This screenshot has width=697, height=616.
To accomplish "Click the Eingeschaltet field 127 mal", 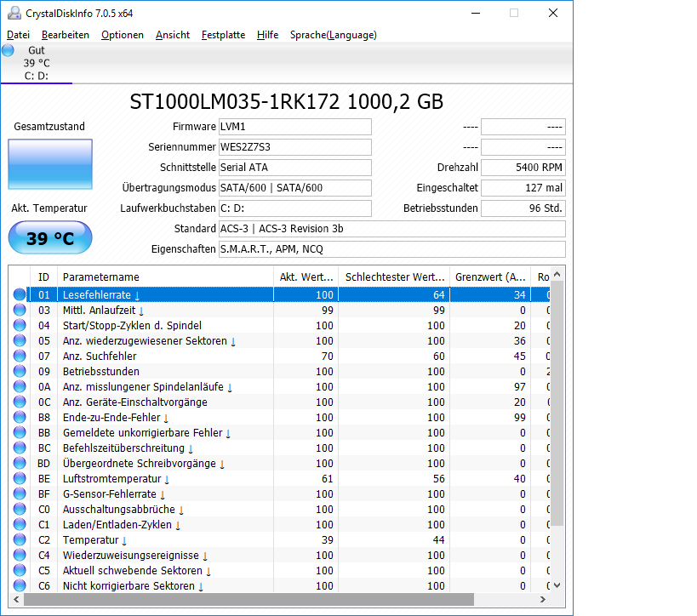I will point(523,188).
